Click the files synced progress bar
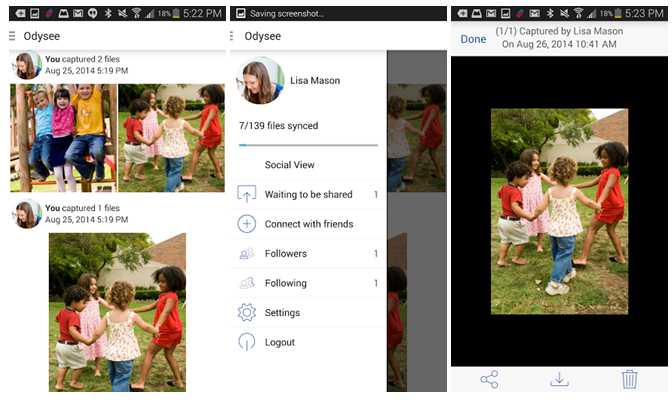672x418 pixels. click(x=307, y=145)
